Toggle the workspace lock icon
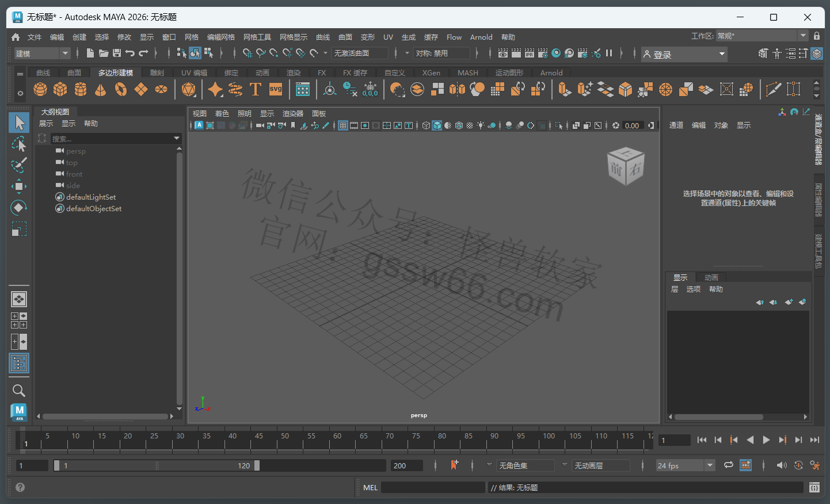This screenshot has height=504, width=830. coord(817,36)
